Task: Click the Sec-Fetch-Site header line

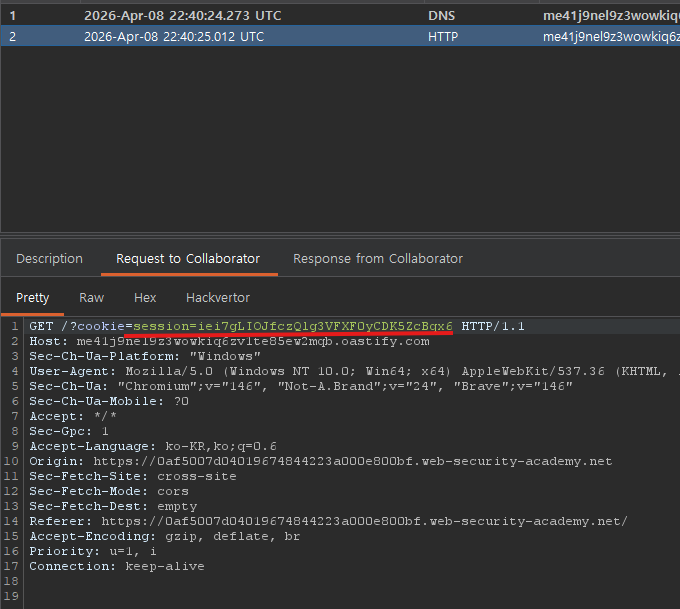Action: [133, 476]
